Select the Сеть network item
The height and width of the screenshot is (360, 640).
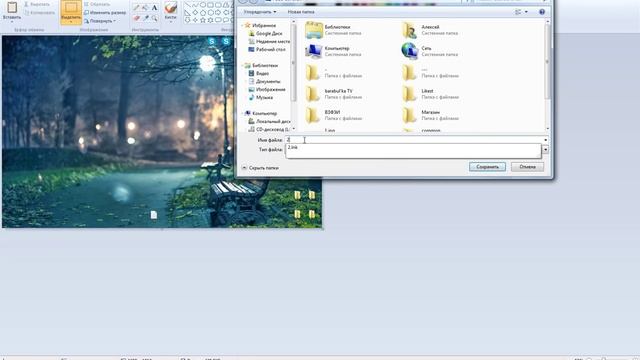click(431, 51)
